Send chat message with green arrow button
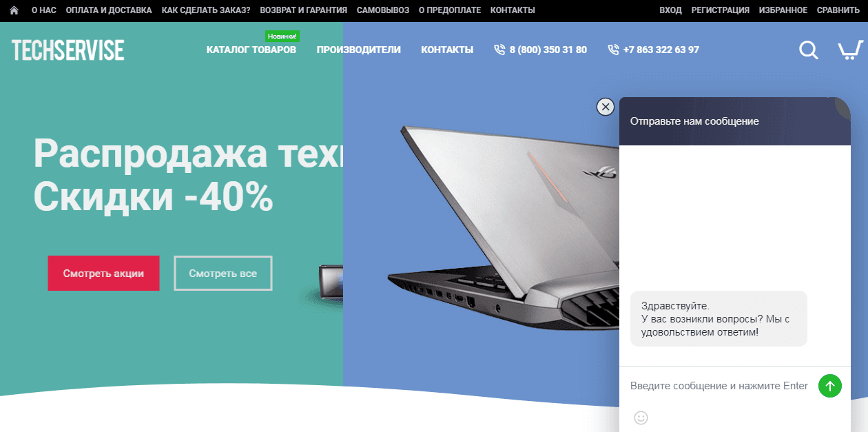The height and width of the screenshot is (432, 868). (830, 386)
